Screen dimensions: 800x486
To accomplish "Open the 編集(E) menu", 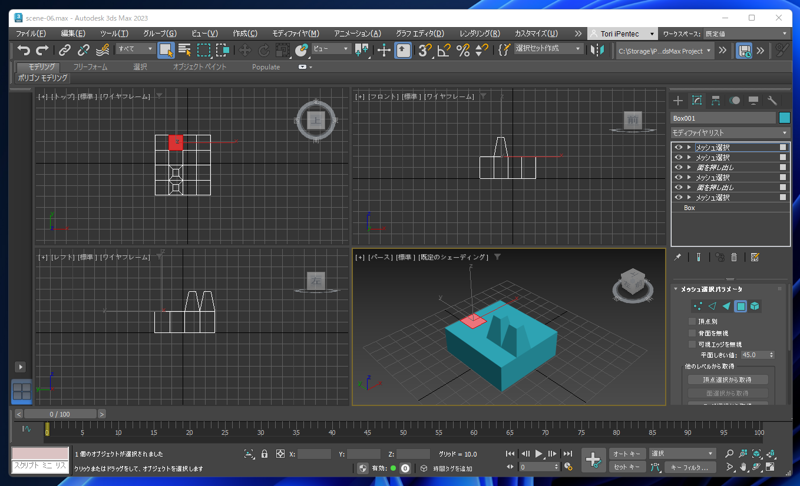I will tap(73, 34).
